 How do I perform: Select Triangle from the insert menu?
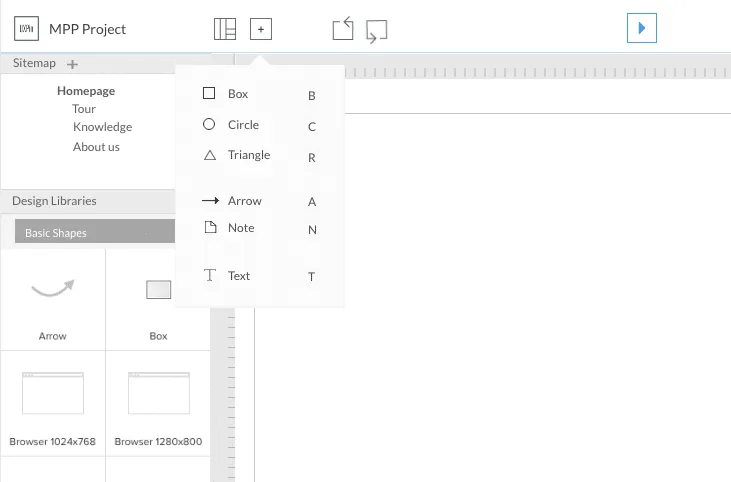[x=260, y=155]
